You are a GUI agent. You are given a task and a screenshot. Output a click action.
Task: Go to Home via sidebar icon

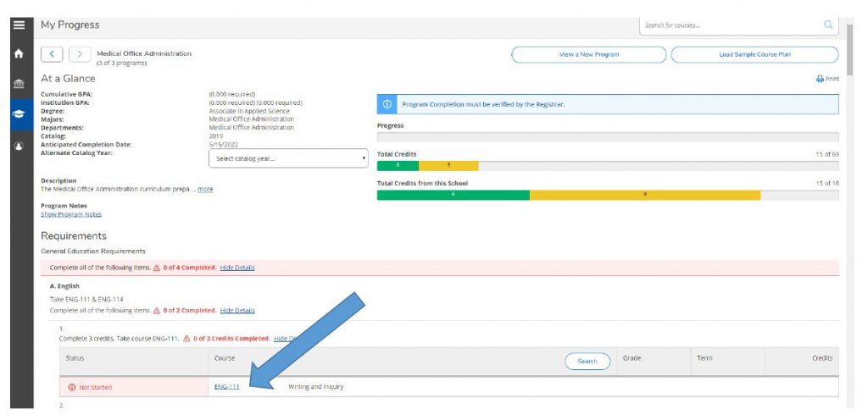coord(19,53)
